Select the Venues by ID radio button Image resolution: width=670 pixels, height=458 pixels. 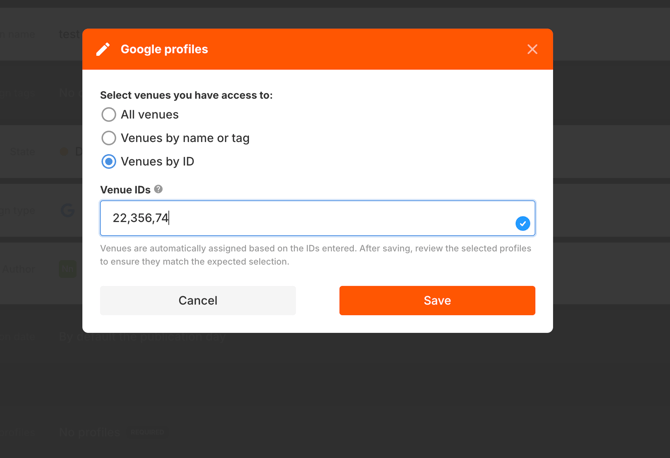(x=109, y=161)
